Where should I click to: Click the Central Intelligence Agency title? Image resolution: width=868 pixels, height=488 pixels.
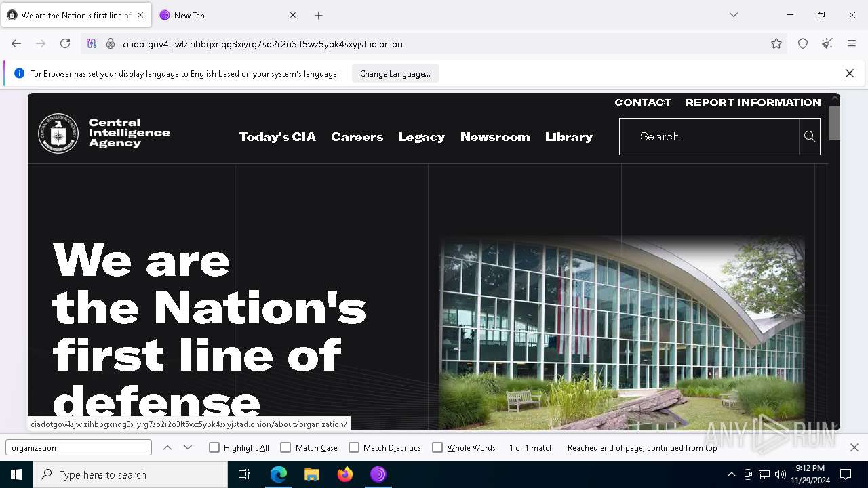pos(129,133)
